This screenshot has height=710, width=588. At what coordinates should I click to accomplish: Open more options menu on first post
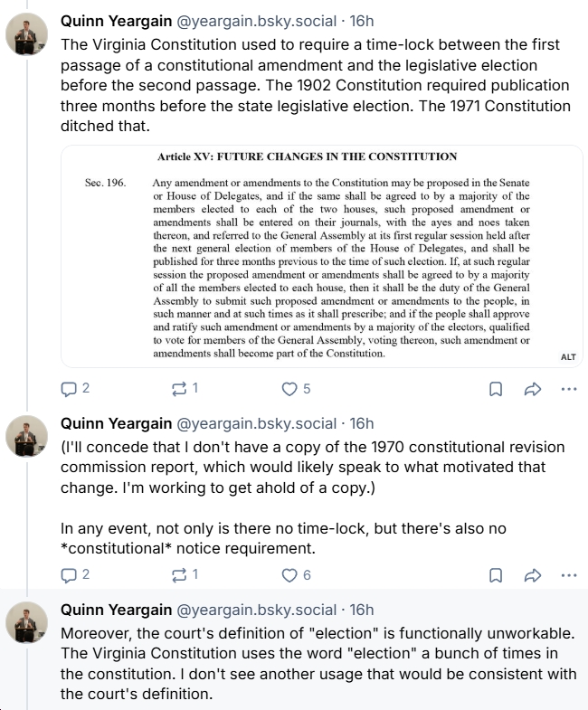click(x=569, y=389)
